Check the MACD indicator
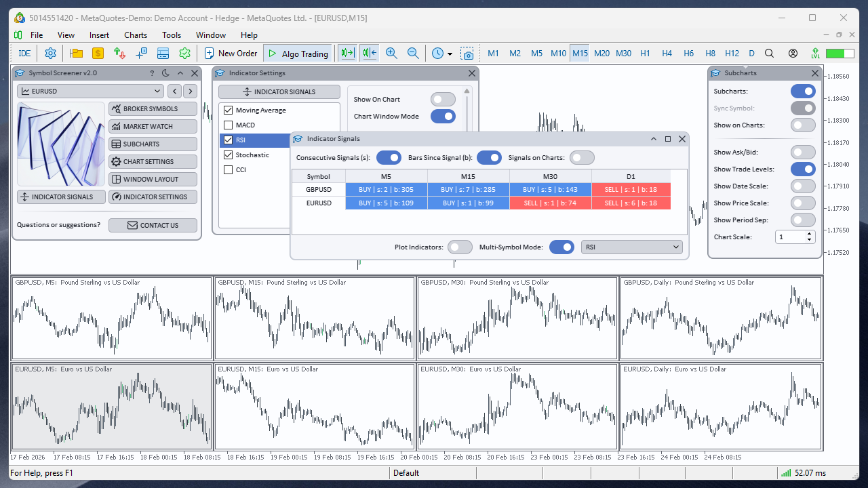 (229, 125)
